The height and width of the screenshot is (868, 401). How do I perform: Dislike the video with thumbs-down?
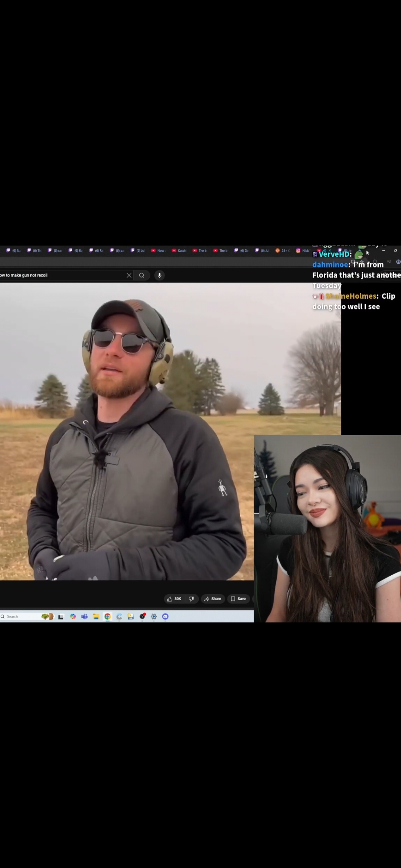192,599
